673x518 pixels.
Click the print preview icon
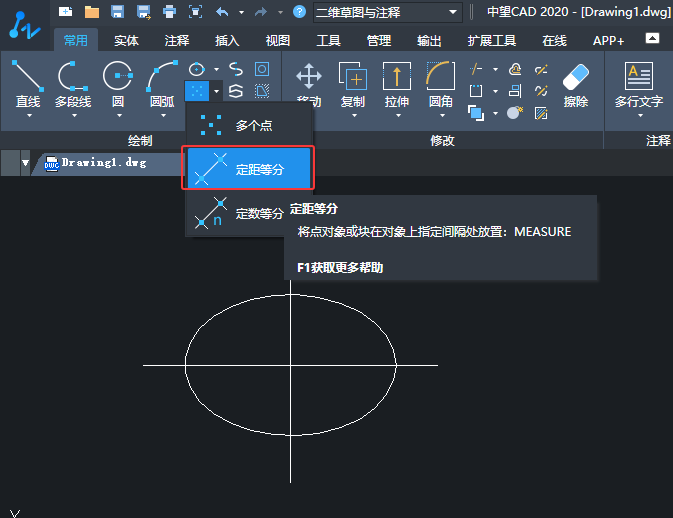coord(196,12)
